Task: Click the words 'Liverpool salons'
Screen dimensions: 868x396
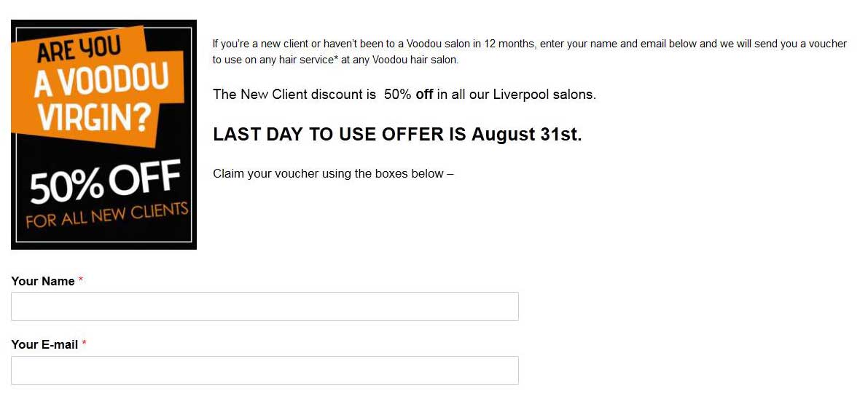Action: pos(544,94)
